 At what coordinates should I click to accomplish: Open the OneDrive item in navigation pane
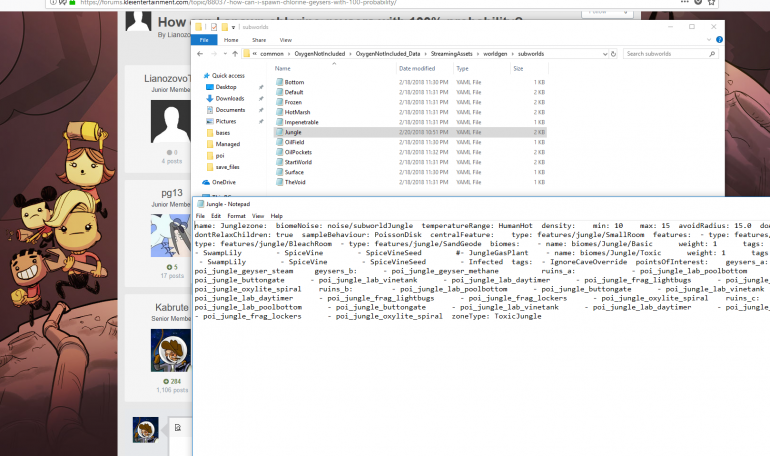pos(223,182)
